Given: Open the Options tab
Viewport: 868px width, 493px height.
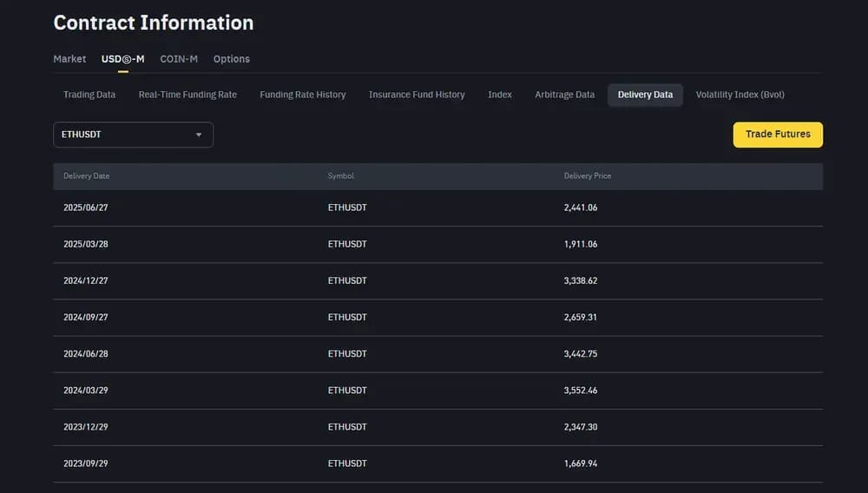Looking at the screenshot, I should 232,59.
